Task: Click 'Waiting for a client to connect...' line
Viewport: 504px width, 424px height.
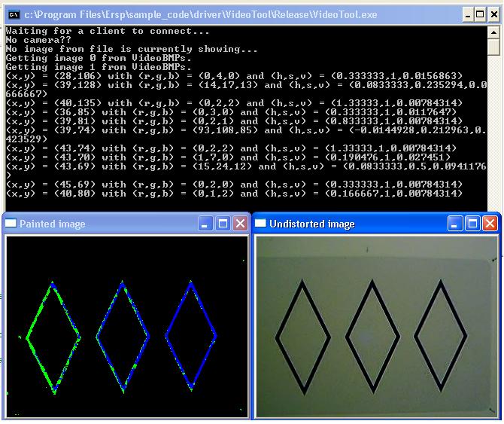Action: point(108,31)
